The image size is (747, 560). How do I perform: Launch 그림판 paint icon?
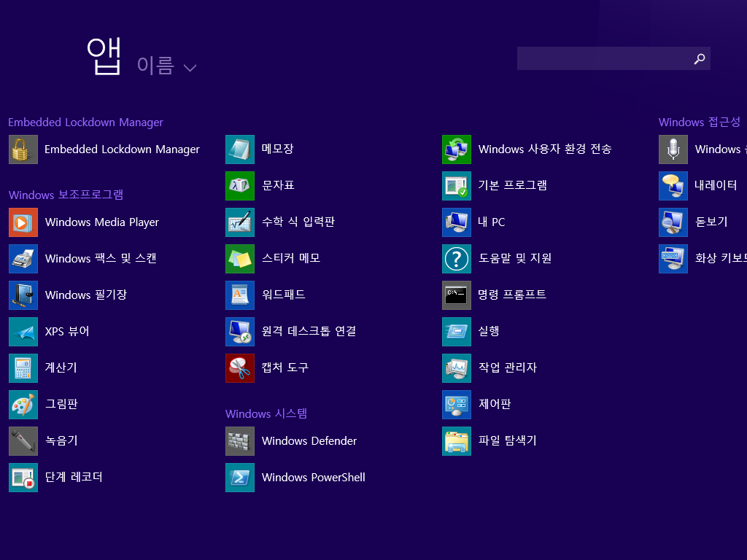pos(23,405)
